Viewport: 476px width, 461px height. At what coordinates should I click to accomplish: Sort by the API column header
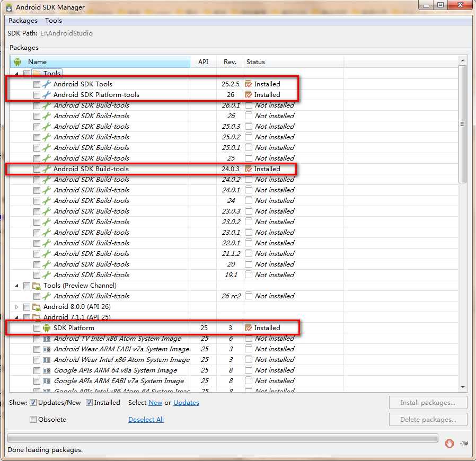203,62
